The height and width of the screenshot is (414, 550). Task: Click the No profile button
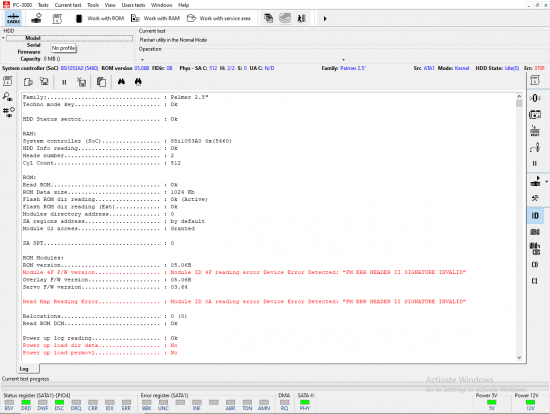click(x=63, y=48)
